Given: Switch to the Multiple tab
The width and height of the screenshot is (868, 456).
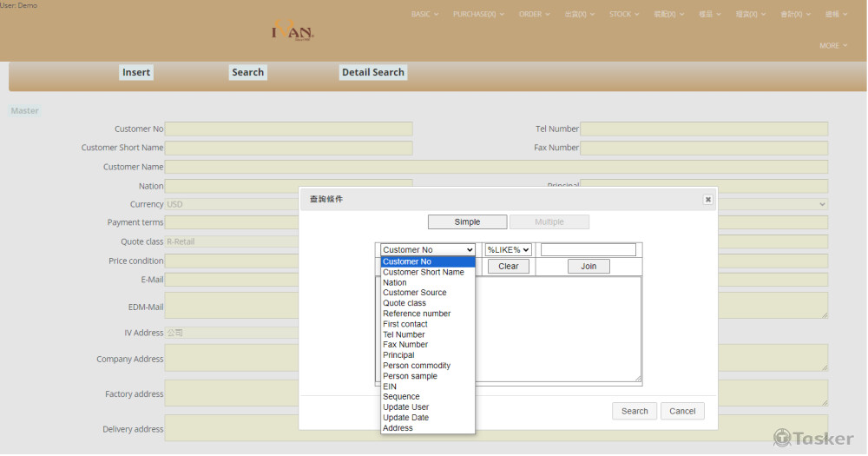Looking at the screenshot, I should click(549, 222).
